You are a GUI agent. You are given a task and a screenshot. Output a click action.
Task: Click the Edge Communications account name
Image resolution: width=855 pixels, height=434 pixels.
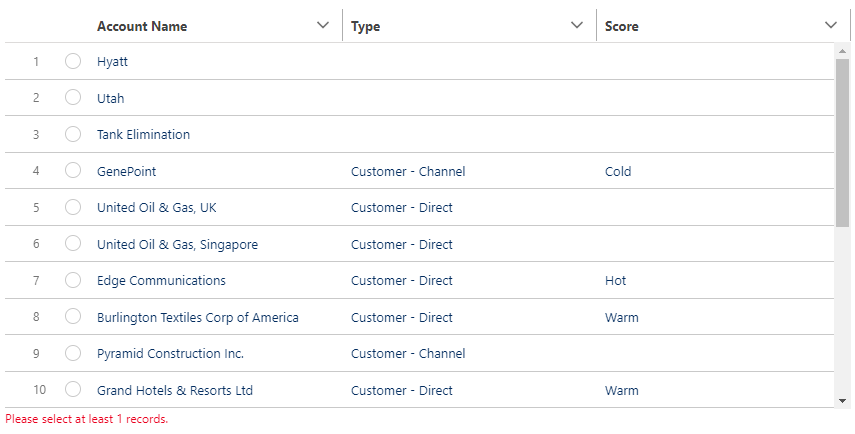pos(161,281)
